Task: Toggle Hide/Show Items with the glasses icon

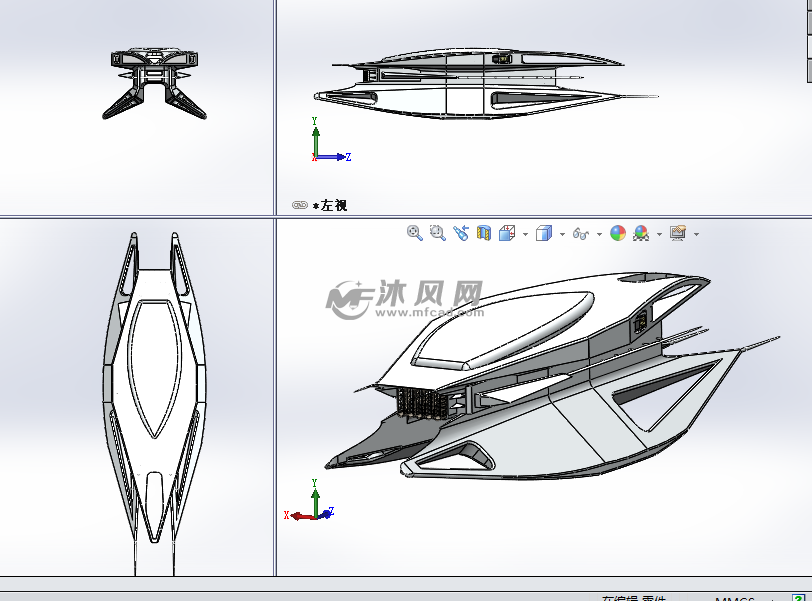Action: (580, 233)
